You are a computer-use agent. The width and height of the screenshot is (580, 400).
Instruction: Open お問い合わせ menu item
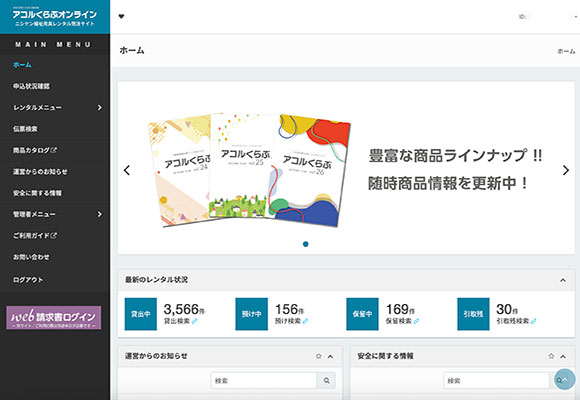tap(31, 257)
